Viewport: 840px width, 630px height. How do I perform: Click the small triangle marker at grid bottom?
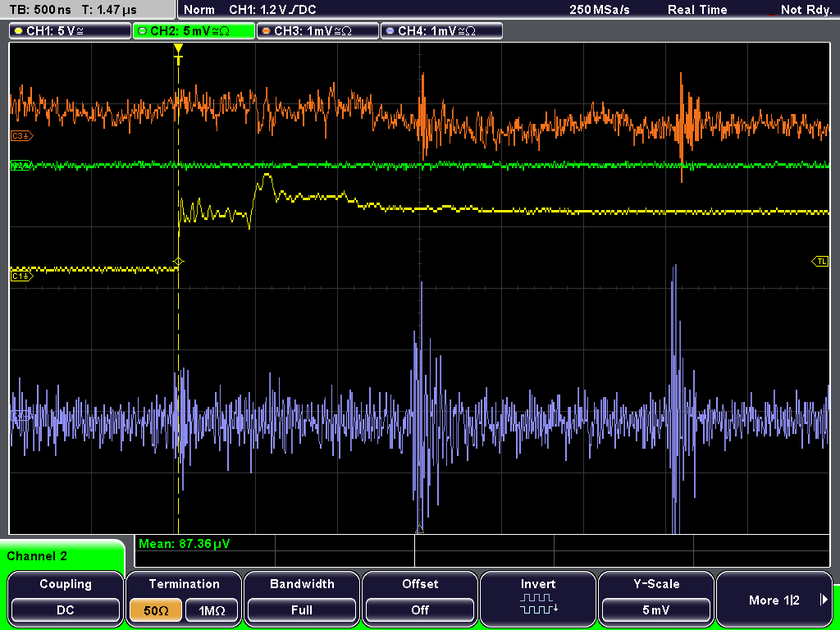[x=419, y=529]
